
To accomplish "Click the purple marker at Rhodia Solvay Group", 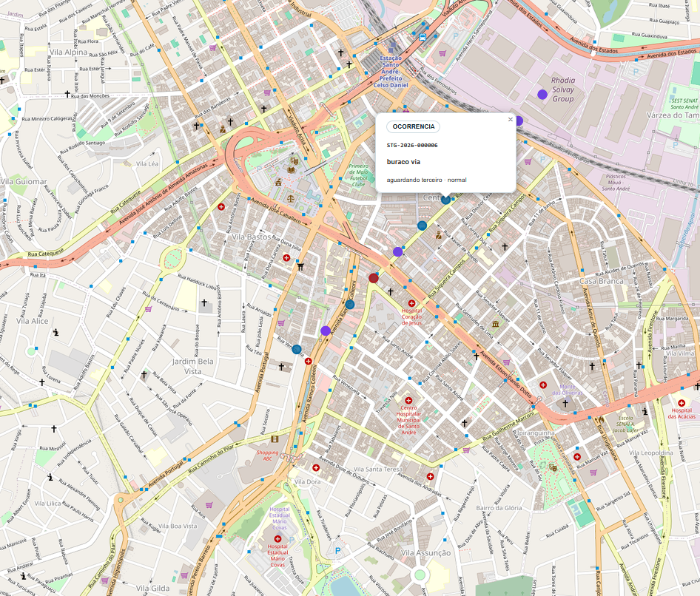I will click(x=542, y=94).
